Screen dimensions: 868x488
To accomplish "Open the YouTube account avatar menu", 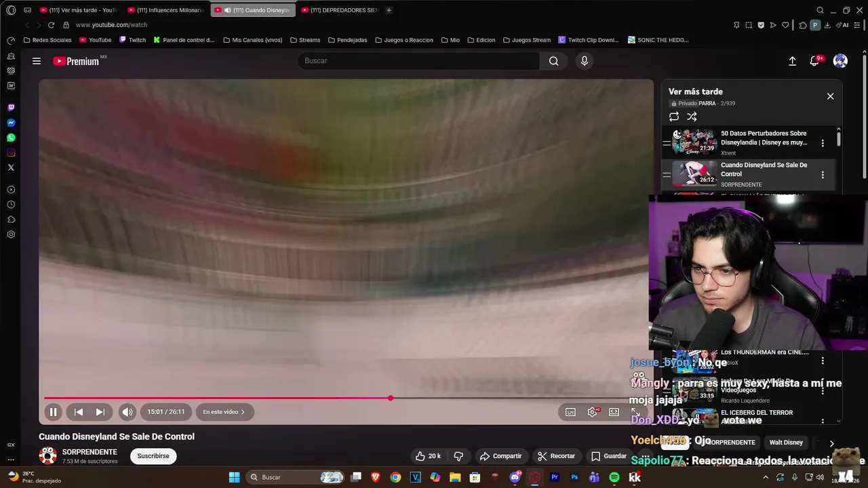I will [840, 61].
